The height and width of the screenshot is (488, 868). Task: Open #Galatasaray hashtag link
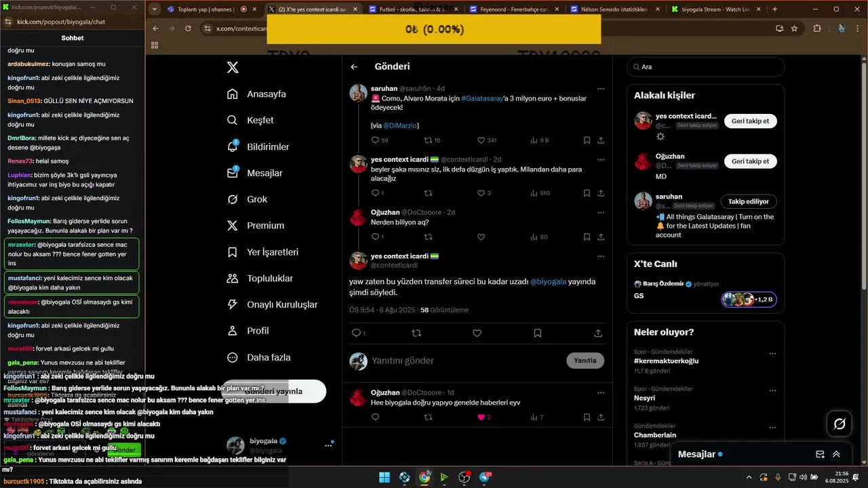482,98
